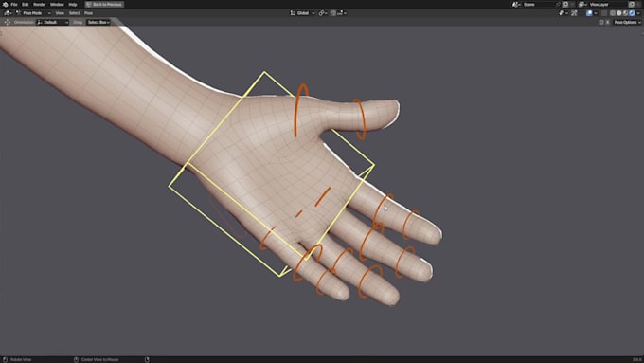This screenshot has width=644, height=363.
Task: Toggle viewport gizmos icon
Action: (x=574, y=13)
